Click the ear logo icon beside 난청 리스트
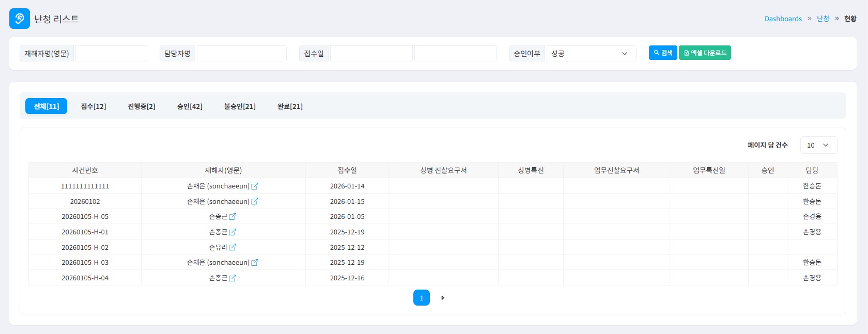 pos(20,19)
